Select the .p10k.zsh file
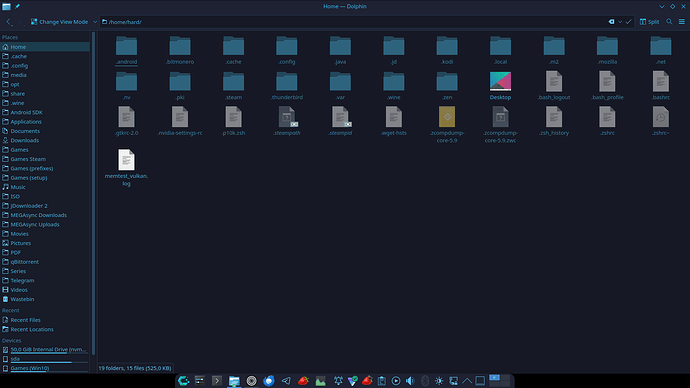Viewport: 690px width, 388px height. [x=233, y=122]
